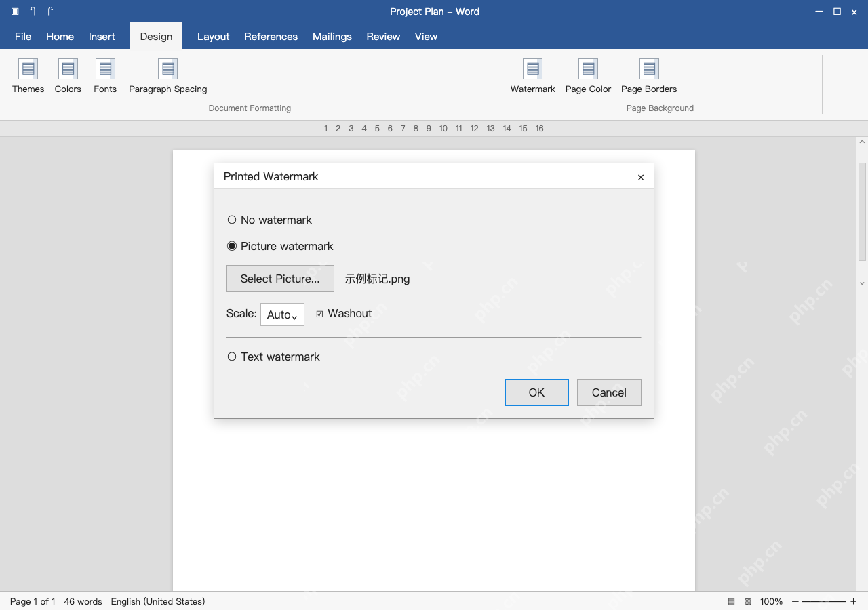868x610 pixels.
Task: Redo using the title bar arrow
Action: tap(50, 12)
